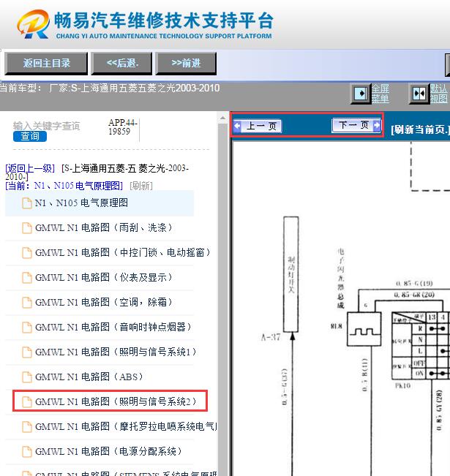
Task: Click the 默认视图 link text
Action: (x=438, y=94)
